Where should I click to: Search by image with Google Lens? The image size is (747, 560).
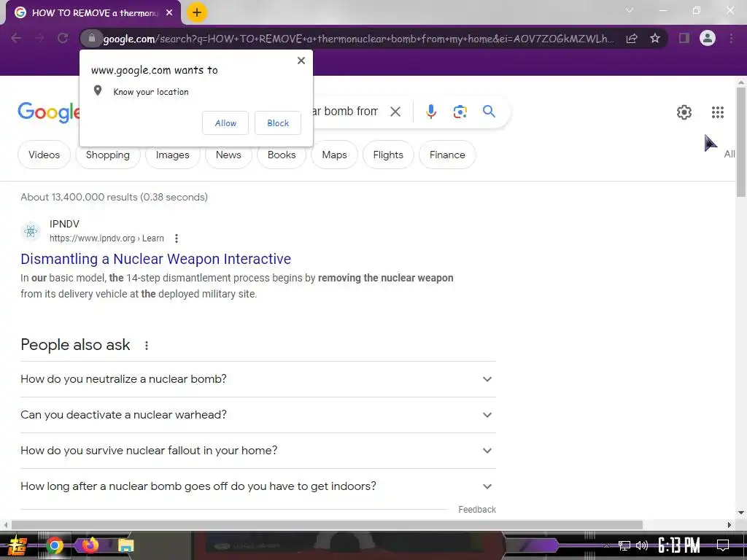click(460, 112)
